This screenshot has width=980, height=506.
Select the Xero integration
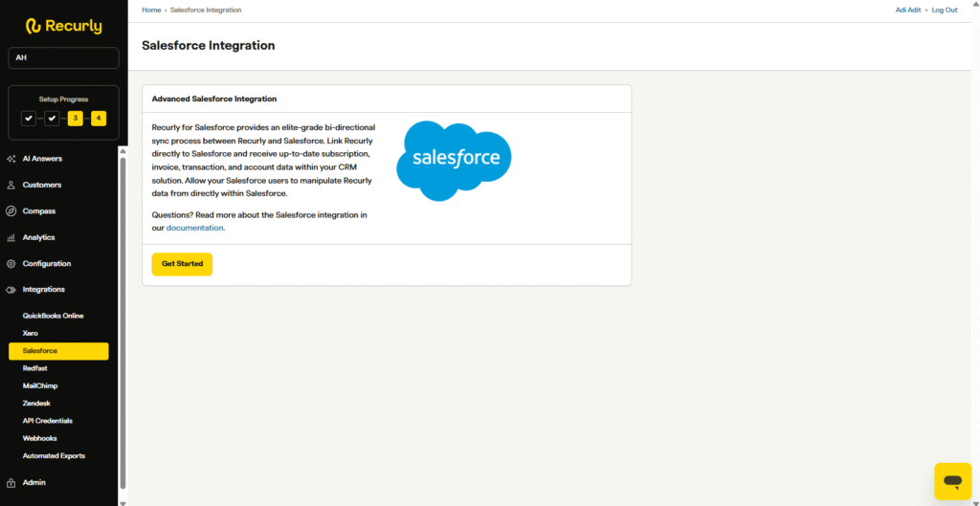(x=30, y=334)
